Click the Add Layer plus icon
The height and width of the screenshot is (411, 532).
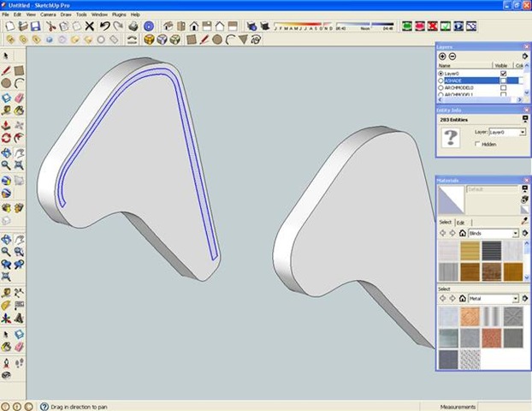[442, 56]
